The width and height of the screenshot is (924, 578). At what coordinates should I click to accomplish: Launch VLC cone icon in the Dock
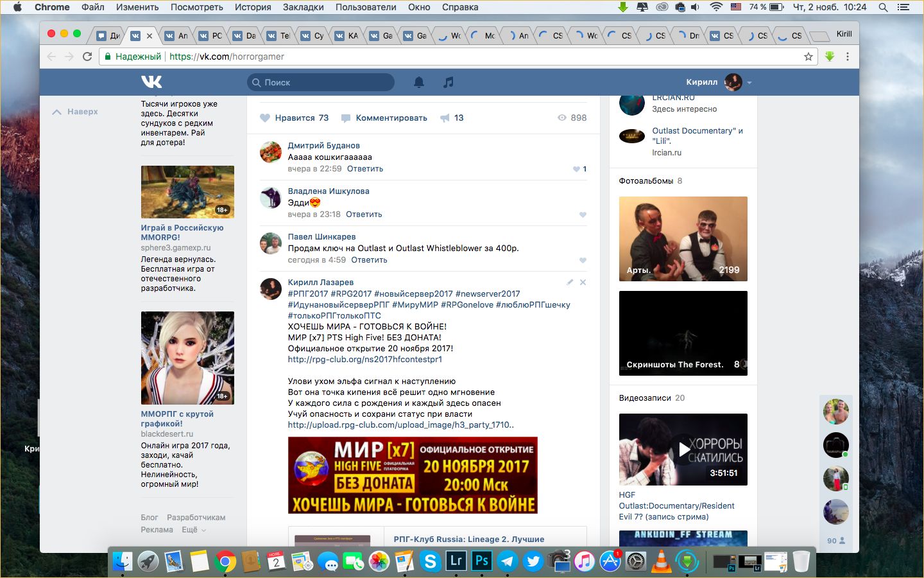pyautogui.click(x=662, y=561)
